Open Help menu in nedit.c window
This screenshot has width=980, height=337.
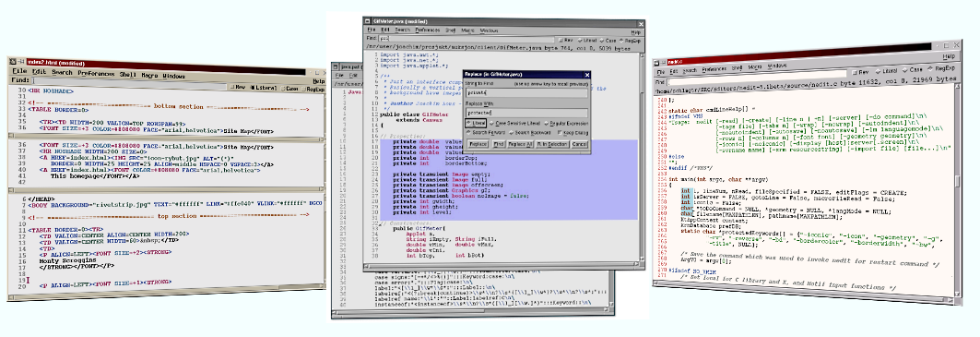pyautogui.click(x=949, y=56)
